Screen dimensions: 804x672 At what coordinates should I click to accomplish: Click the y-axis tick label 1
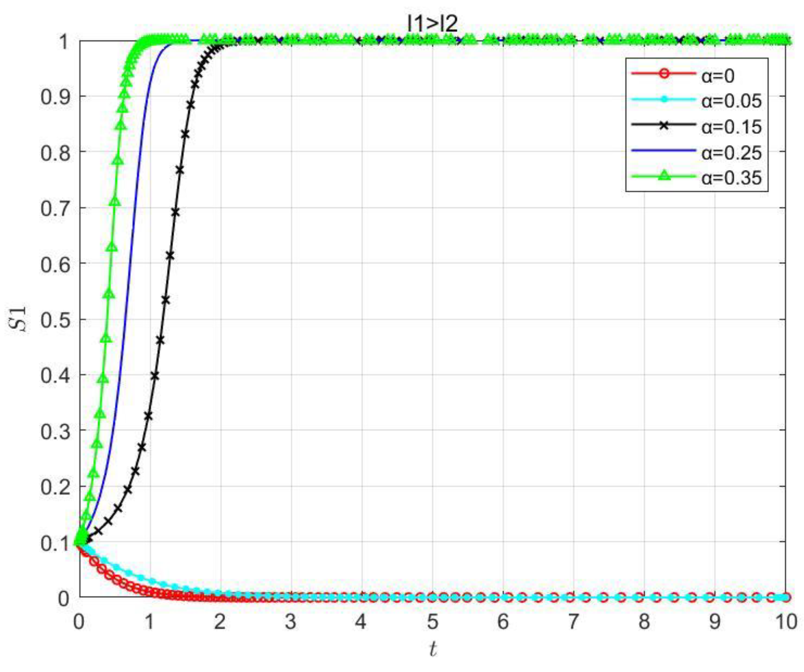click(x=64, y=41)
